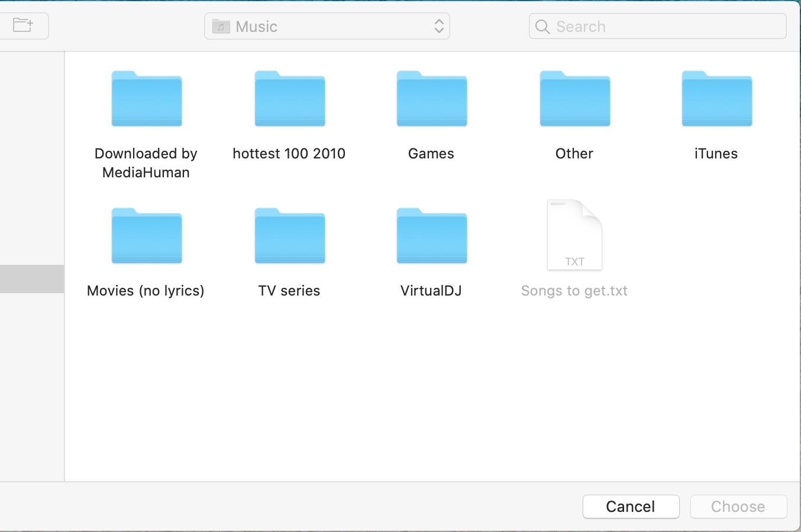The image size is (801, 532).
Task: Click the Cancel button
Action: [x=631, y=507]
